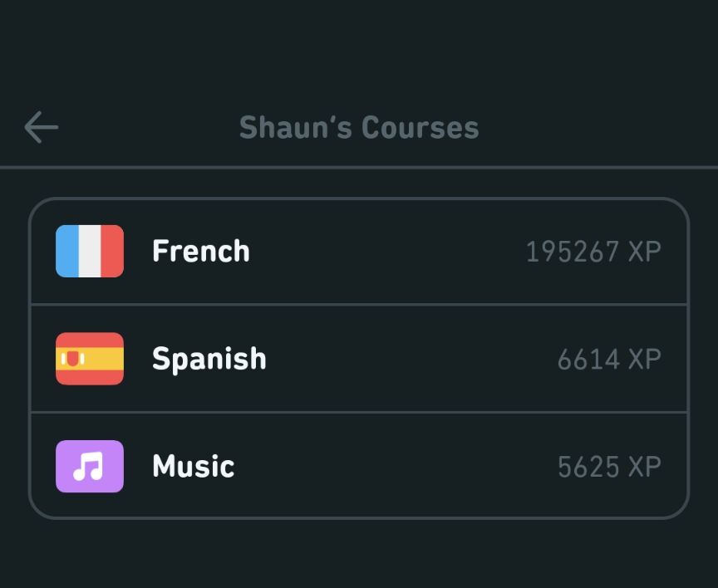The width and height of the screenshot is (718, 588).
Task: Click the Shaun's Courses title
Action: [359, 126]
